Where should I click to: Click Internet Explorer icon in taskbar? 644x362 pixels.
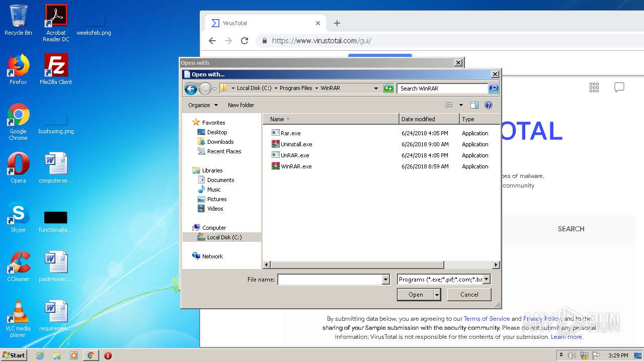(40, 355)
